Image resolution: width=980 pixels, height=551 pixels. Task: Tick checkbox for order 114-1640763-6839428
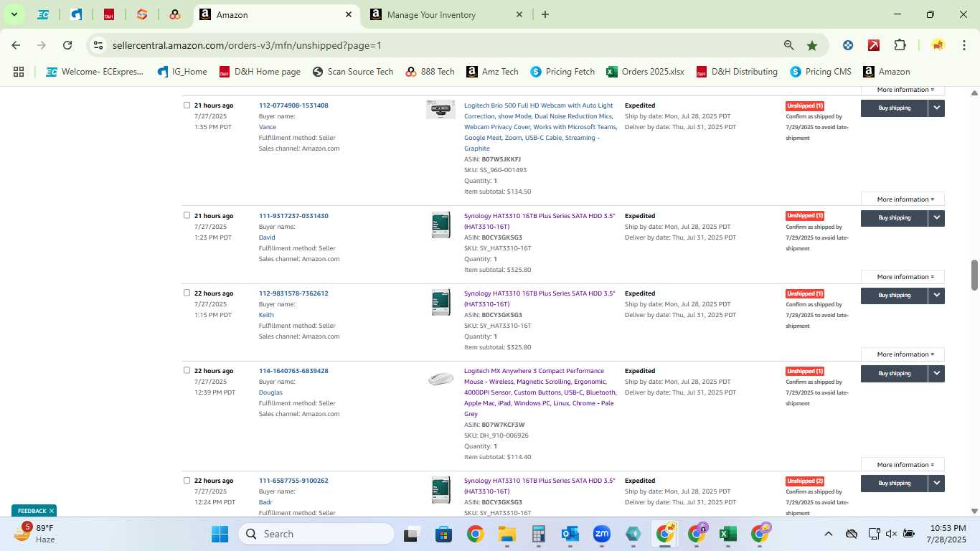tap(187, 370)
